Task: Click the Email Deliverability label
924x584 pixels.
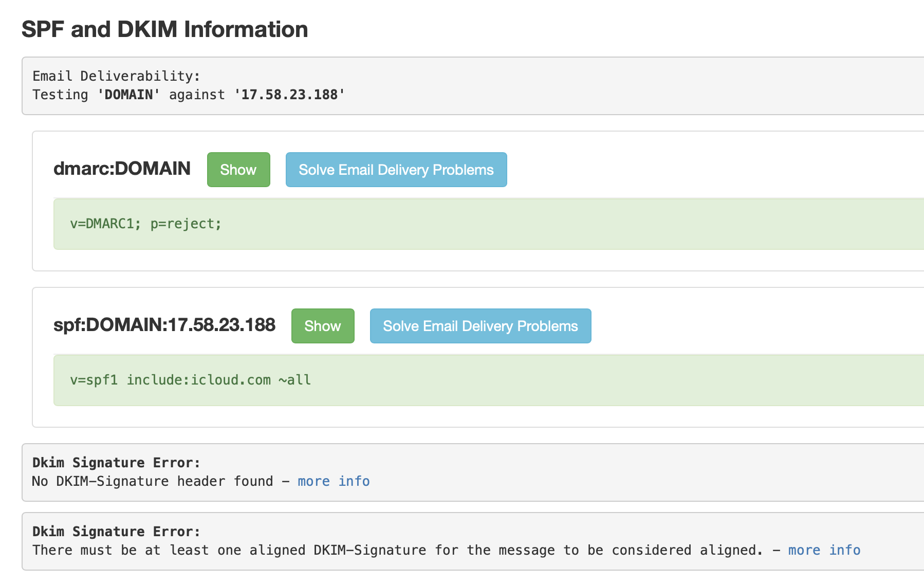Action: pyautogui.click(x=116, y=76)
